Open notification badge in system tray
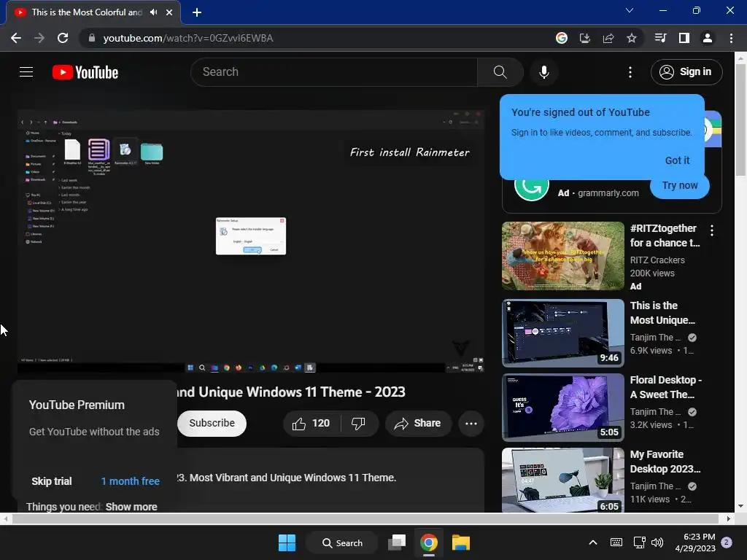Viewport: 747px width, 560px height. coord(727,542)
